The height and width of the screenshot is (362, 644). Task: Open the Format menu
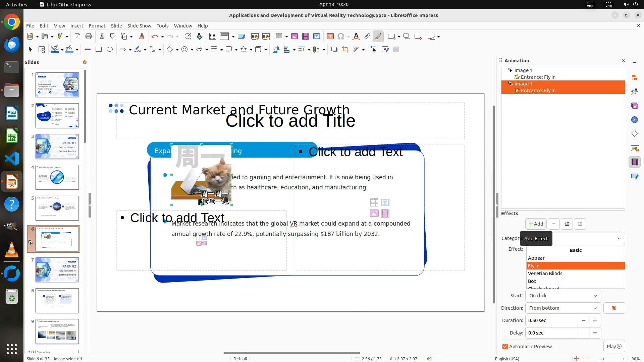click(97, 26)
